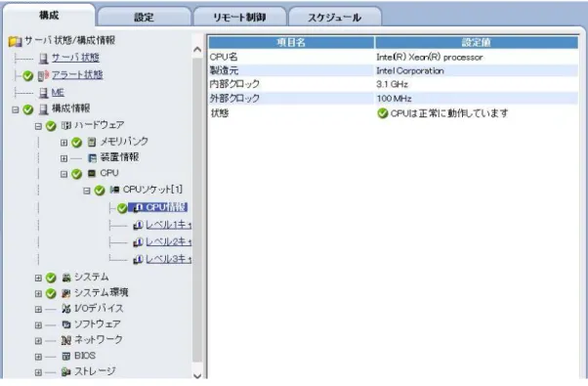
Task: Open the ME link
Action: tap(58, 92)
